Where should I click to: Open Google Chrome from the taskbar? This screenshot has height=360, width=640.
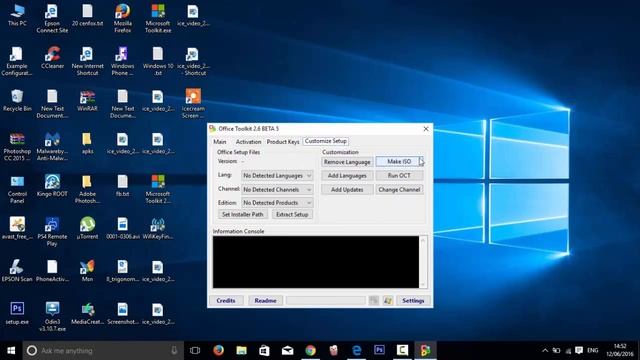(x=311, y=350)
